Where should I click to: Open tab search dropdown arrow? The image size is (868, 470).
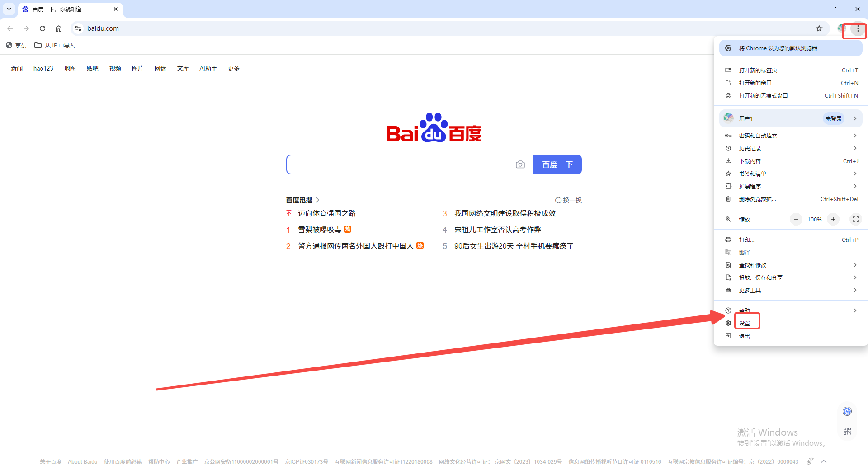point(9,9)
